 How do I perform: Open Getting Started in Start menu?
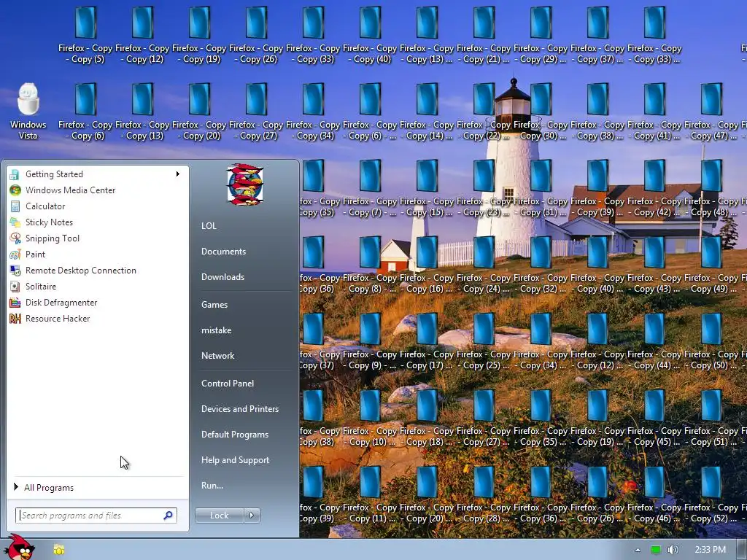[98, 174]
